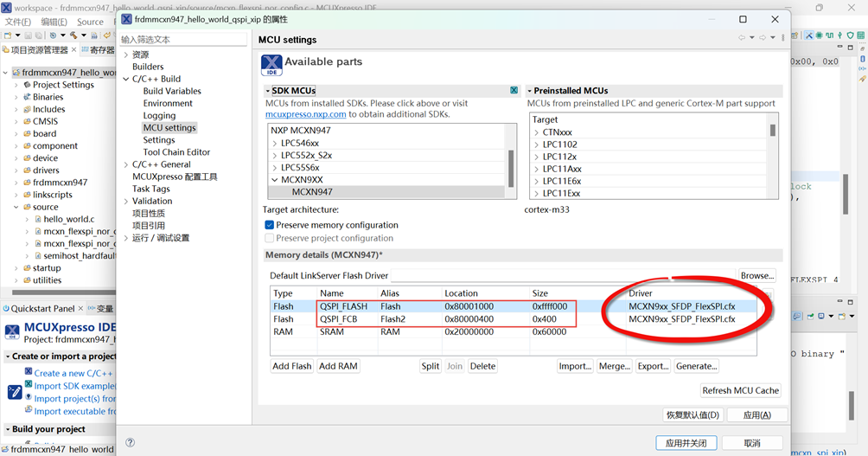Click the Generate... button
This screenshot has width=868, height=456.
[x=697, y=366]
